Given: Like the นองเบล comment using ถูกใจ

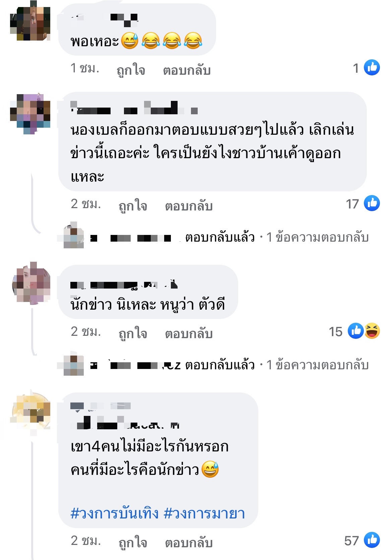Looking at the screenshot, I should [x=133, y=205].
